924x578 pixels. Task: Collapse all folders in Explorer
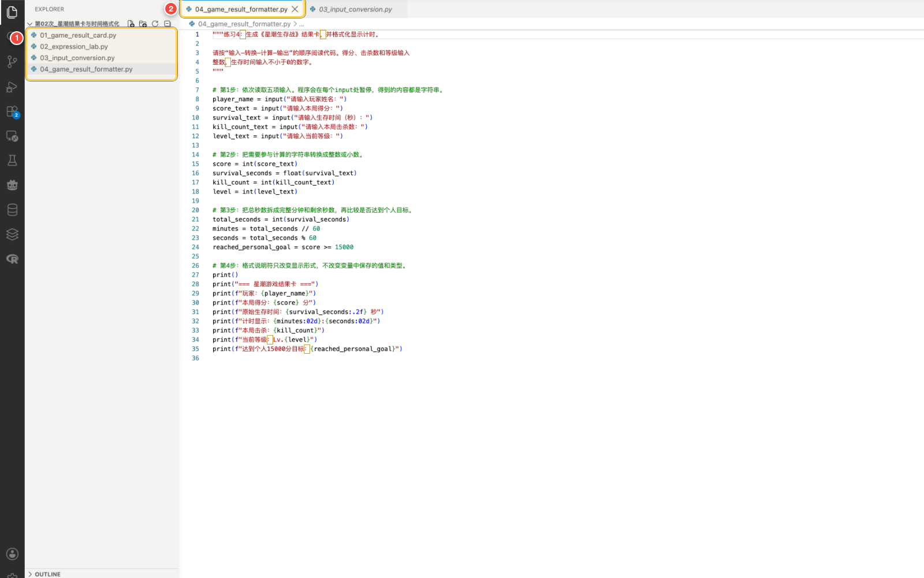[167, 24]
